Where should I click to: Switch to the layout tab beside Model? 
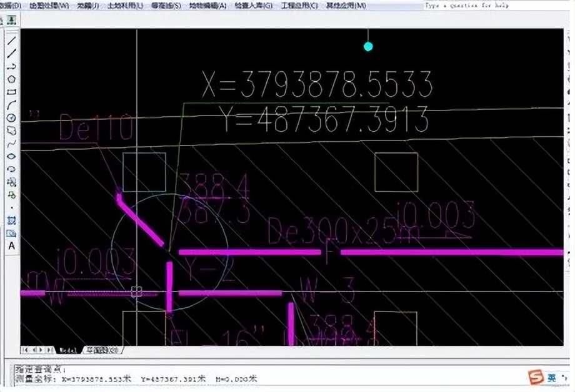tap(102, 350)
